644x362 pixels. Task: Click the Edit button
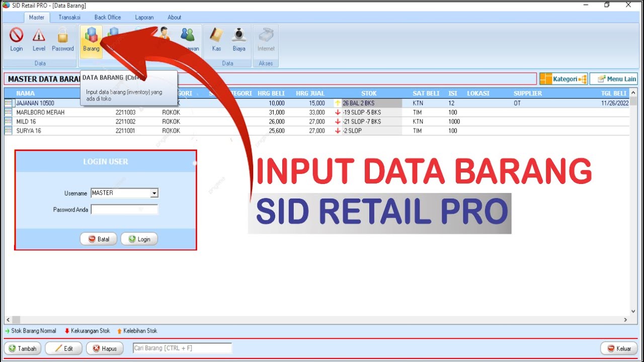(64, 348)
